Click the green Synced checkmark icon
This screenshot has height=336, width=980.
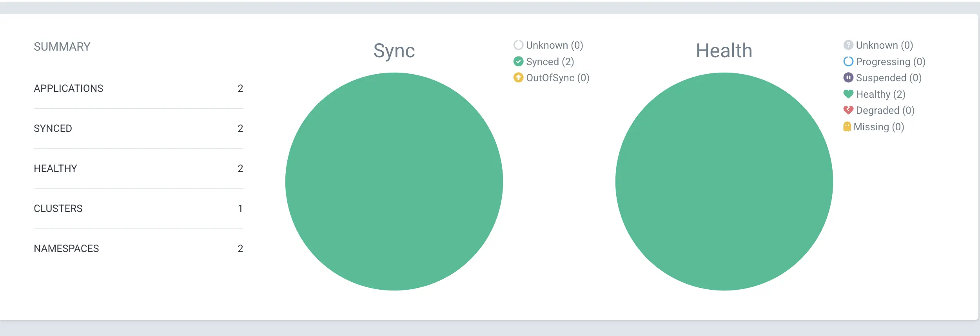(x=518, y=62)
